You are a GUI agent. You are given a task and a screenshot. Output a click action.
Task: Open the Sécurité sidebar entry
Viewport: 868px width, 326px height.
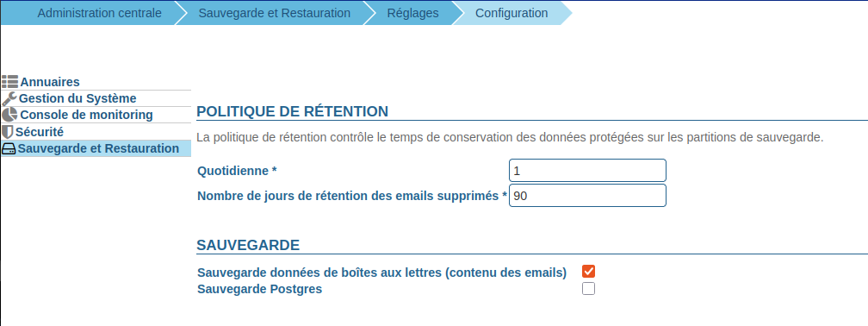pyautogui.click(x=40, y=132)
